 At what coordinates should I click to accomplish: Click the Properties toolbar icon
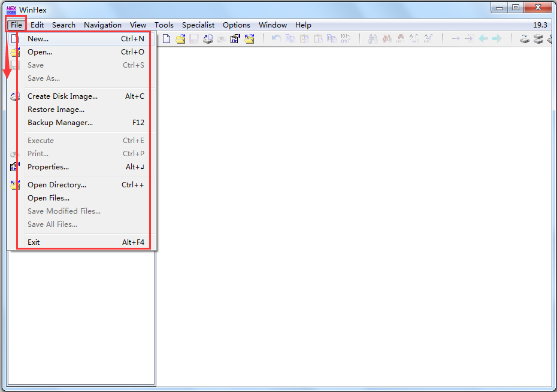[235, 39]
